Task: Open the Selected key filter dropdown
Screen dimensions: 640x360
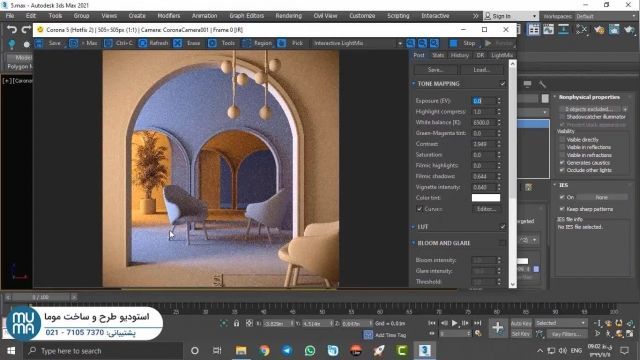Action: 560,323
